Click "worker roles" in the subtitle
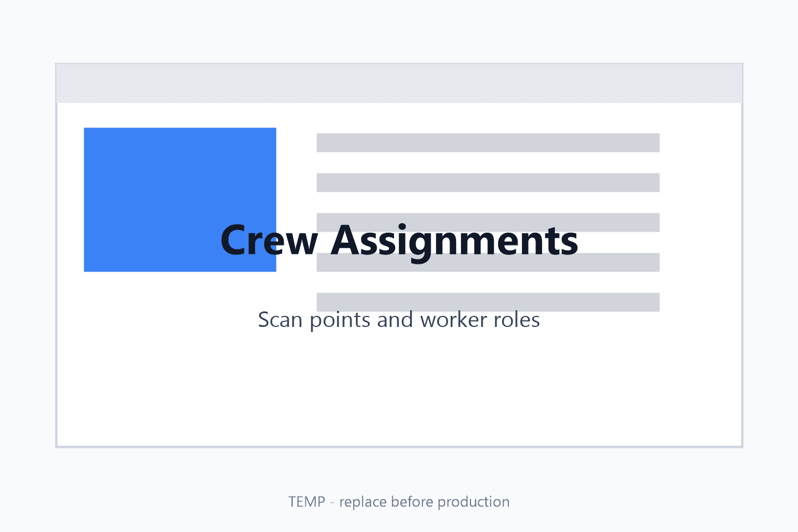This screenshot has width=798, height=532. click(480, 320)
